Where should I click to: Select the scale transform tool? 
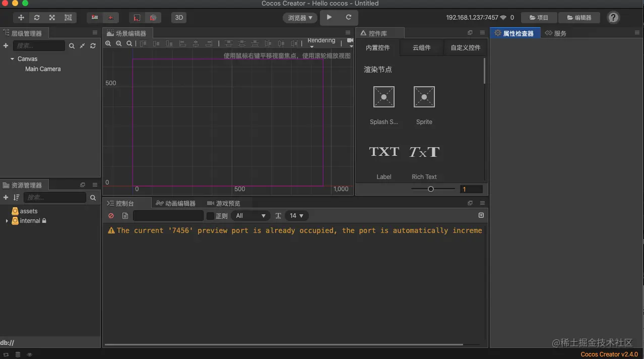point(52,18)
